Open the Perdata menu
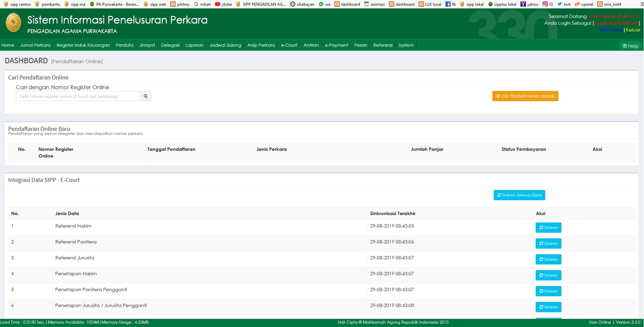The height and width of the screenshot is (327, 644). [x=125, y=45]
